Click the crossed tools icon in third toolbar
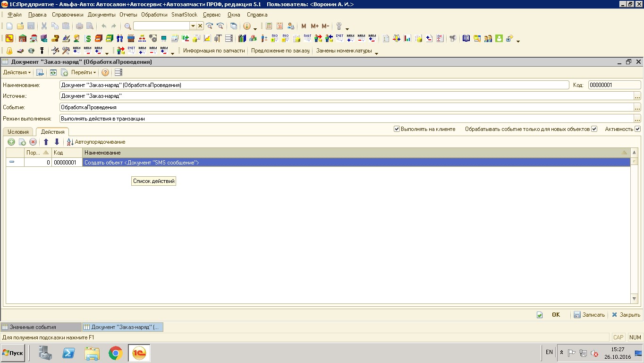 click(66, 51)
